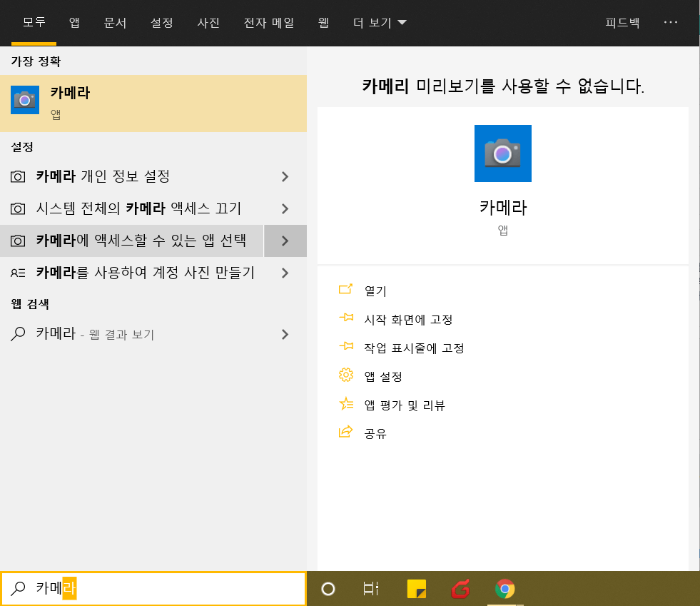
Task: Expand the 카메라 web search chevron
Action: (x=285, y=334)
